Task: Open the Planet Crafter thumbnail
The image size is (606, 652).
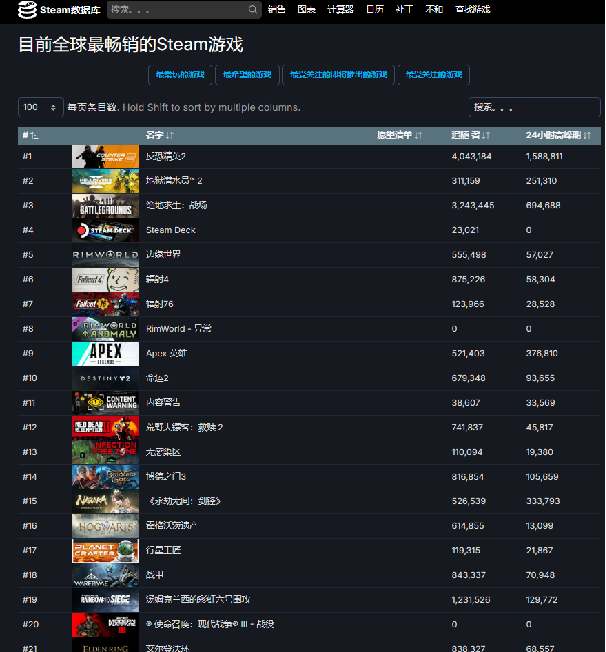Action: [105, 551]
